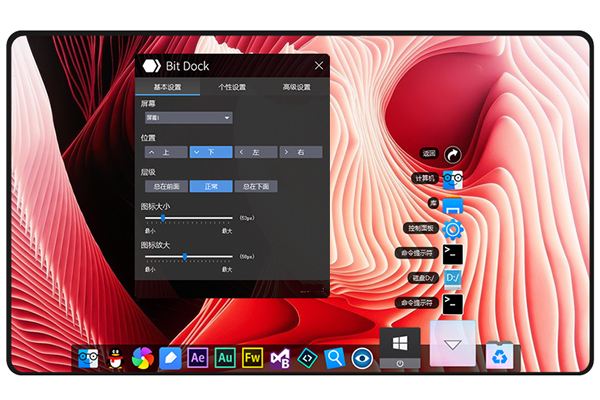Select the 总在下面 layer button
The width and height of the screenshot is (600, 400).
pyautogui.click(x=256, y=186)
